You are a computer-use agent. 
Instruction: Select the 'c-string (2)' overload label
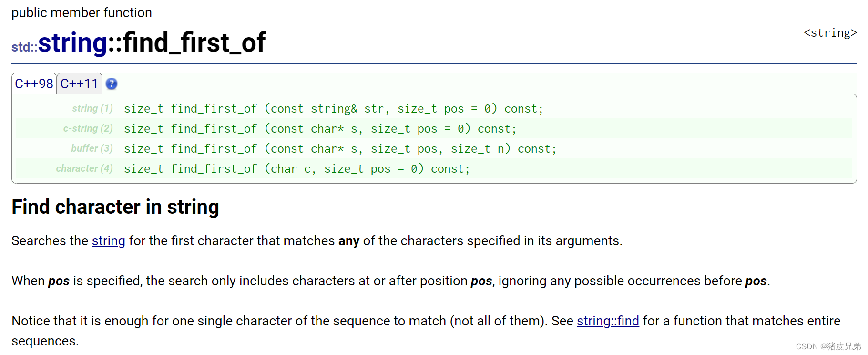coord(88,129)
